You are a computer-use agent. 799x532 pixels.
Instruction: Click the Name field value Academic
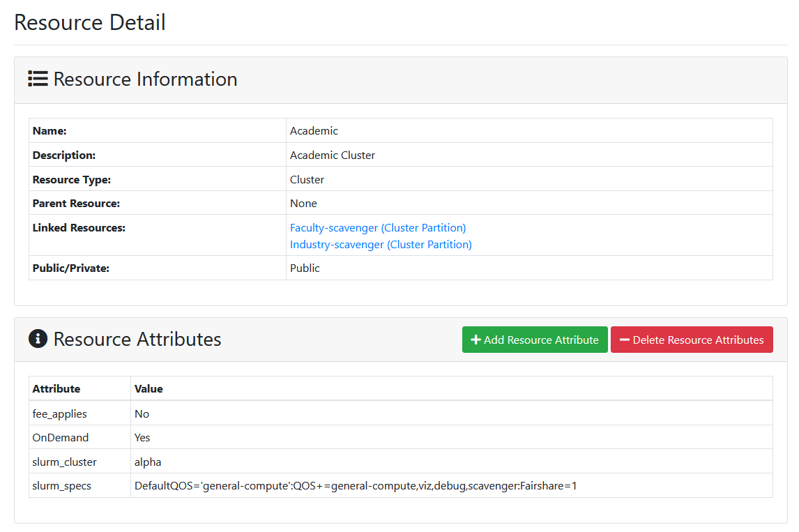(314, 131)
